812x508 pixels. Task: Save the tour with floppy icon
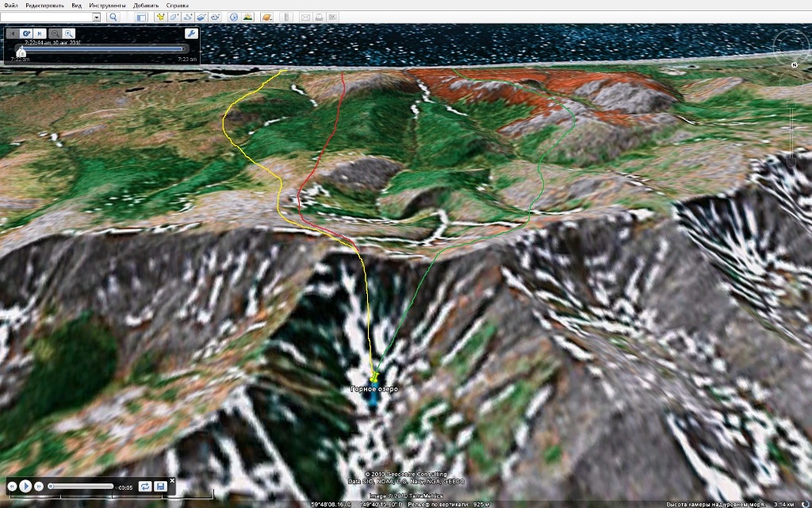point(160,486)
